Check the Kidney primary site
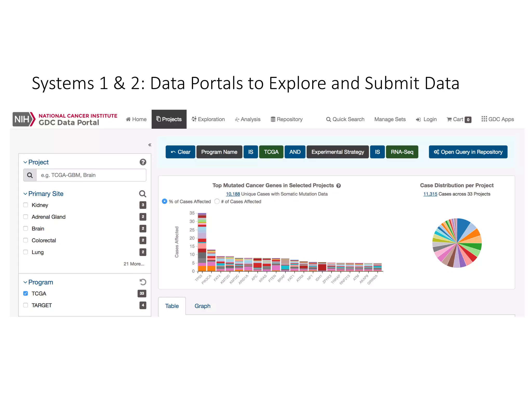Screen dimensions: 532x411 25,205
